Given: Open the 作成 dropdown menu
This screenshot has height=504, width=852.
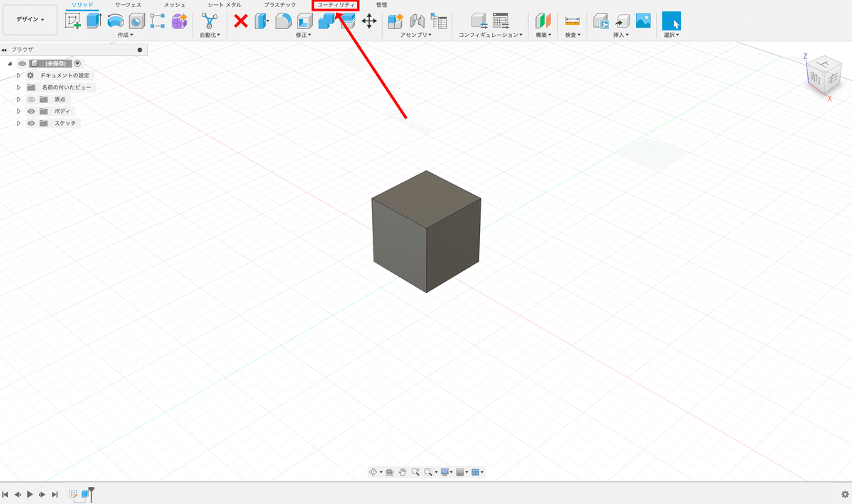Looking at the screenshot, I should 126,34.
